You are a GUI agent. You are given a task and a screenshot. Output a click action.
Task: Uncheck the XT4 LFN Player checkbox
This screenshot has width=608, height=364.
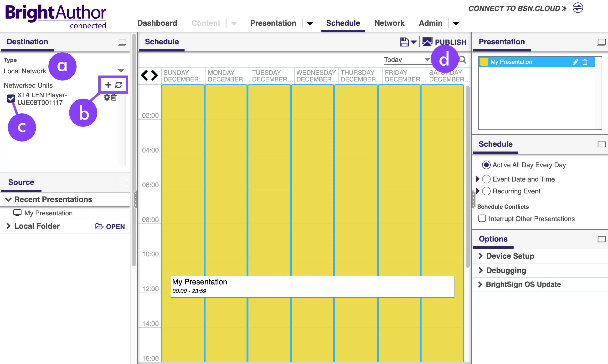(11, 98)
